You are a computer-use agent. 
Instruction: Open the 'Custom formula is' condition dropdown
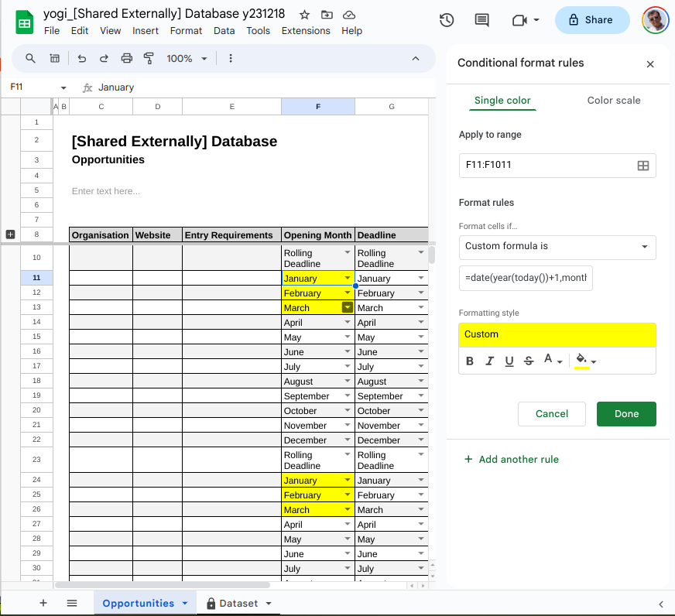click(557, 247)
